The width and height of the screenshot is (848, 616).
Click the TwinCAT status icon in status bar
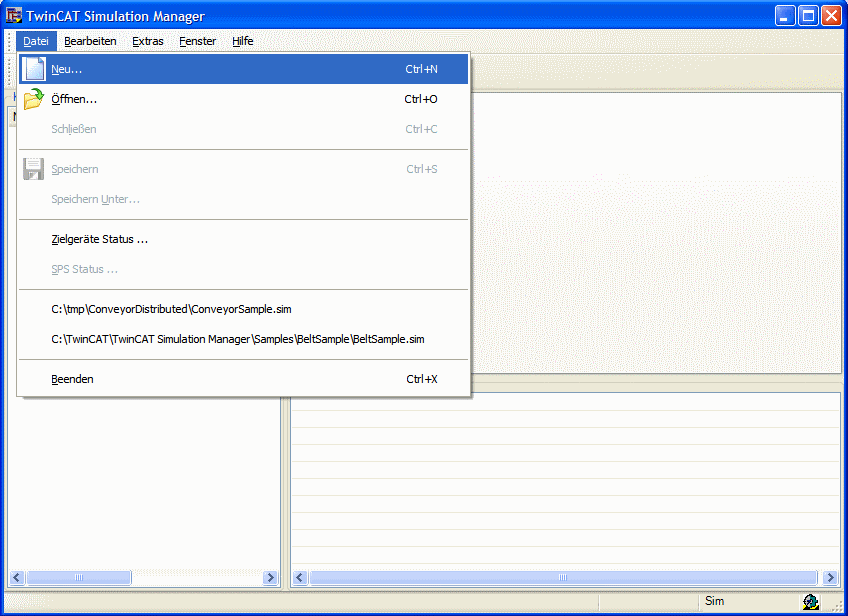pyautogui.click(x=811, y=601)
